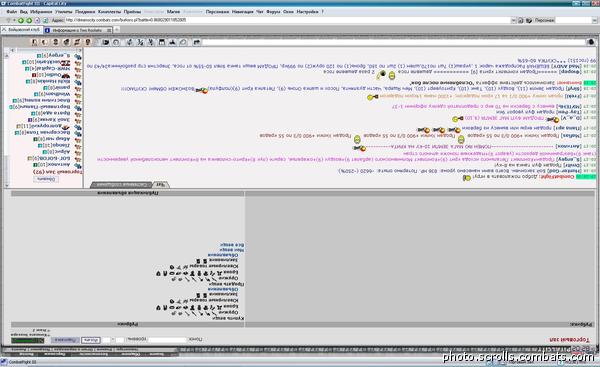
Task: Open the Навигация menu
Action: tap(243, 11)
